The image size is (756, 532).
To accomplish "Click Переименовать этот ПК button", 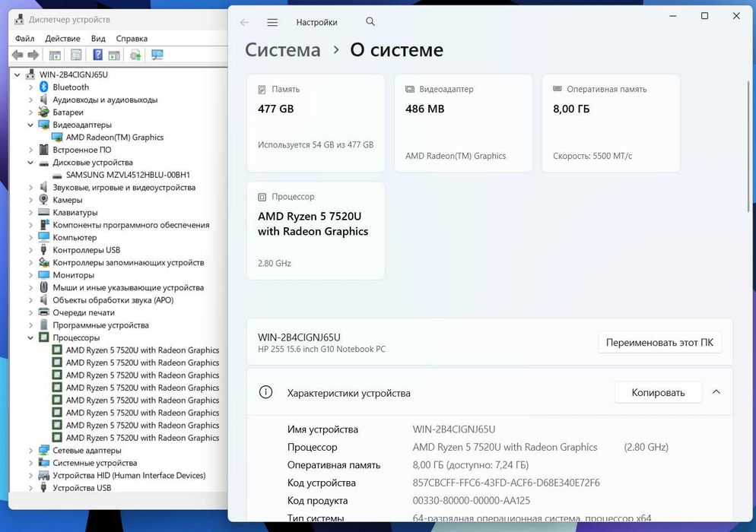I will (659, 342).
